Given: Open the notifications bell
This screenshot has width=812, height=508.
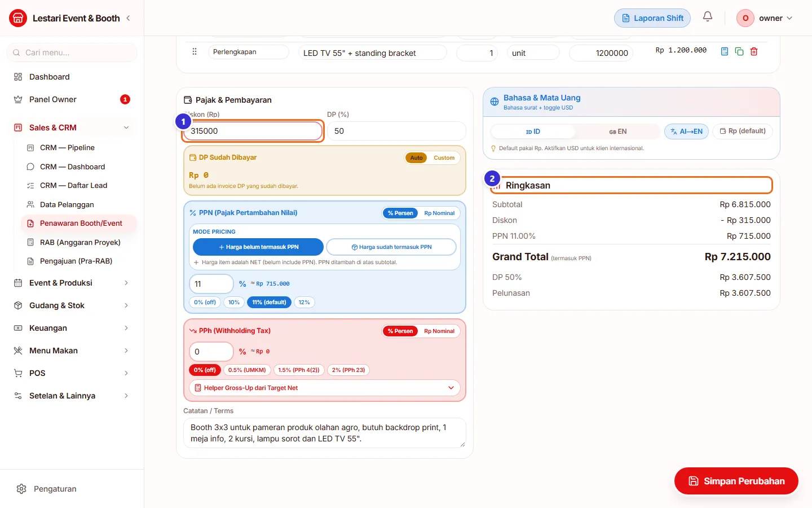Looking at the screenshot, I should tap(708, 17).
